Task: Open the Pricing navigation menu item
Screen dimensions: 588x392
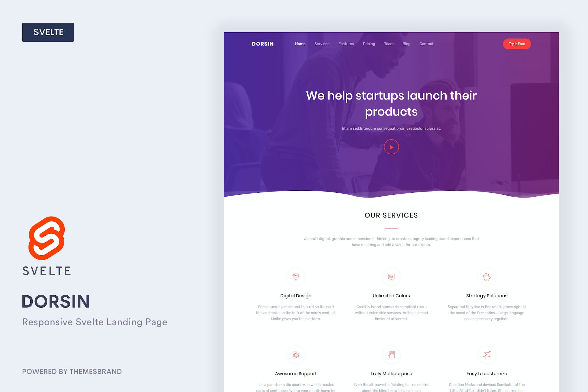Action: point(369,44)
